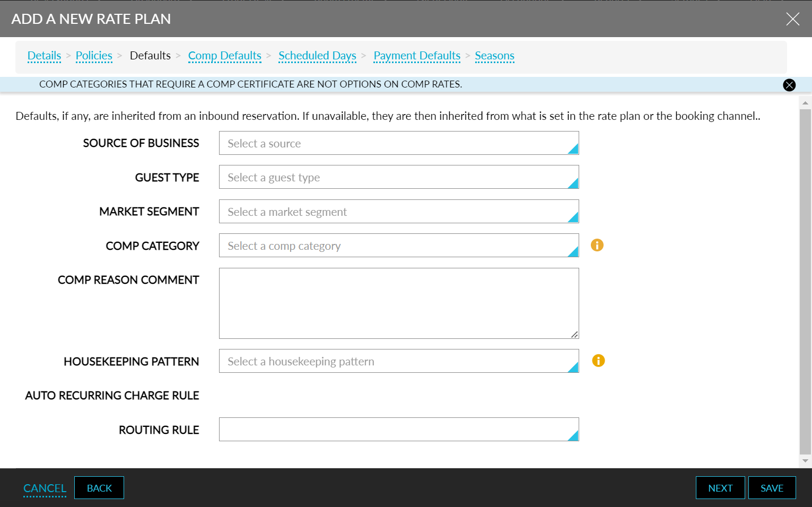Screen dimensions: 812x507
Task: Open the Seasons step
Action: 494,56
